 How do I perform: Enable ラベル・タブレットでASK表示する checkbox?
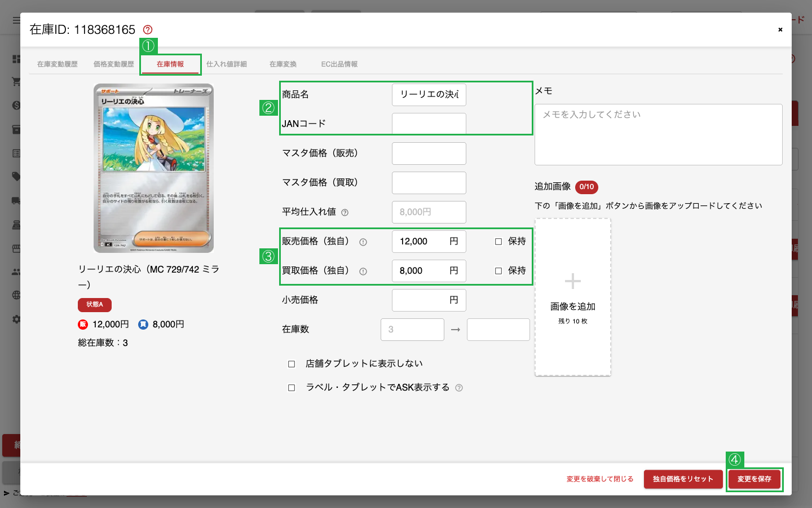(292, 388)
